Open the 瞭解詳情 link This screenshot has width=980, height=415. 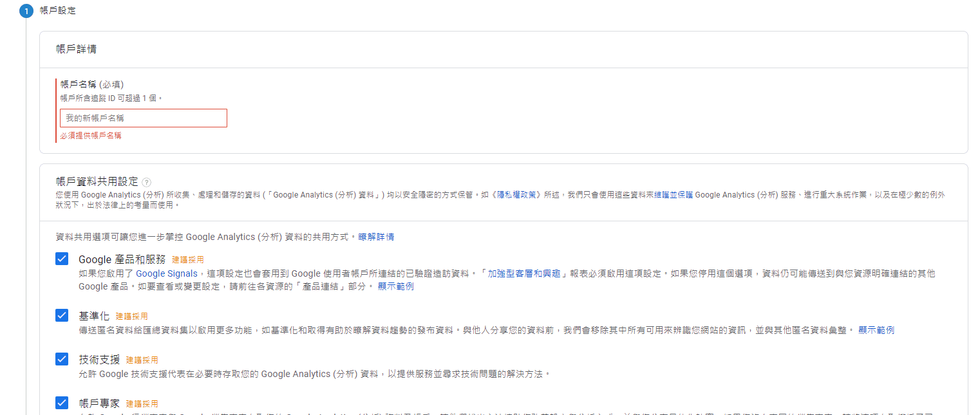(x=376, y=237)
